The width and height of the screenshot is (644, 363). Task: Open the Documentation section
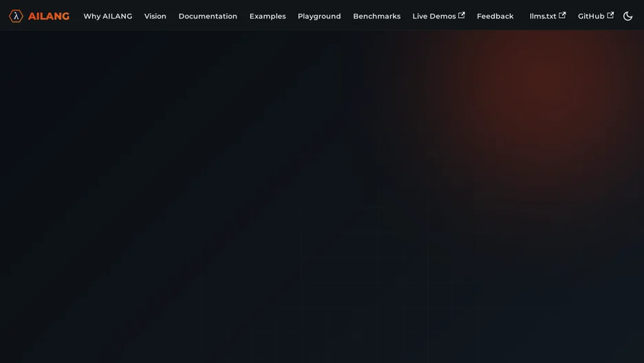click(208, 16)
